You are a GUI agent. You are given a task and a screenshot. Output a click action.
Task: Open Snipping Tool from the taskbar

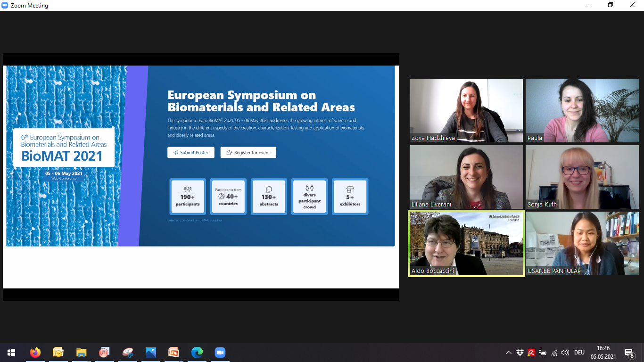point(127,353)
